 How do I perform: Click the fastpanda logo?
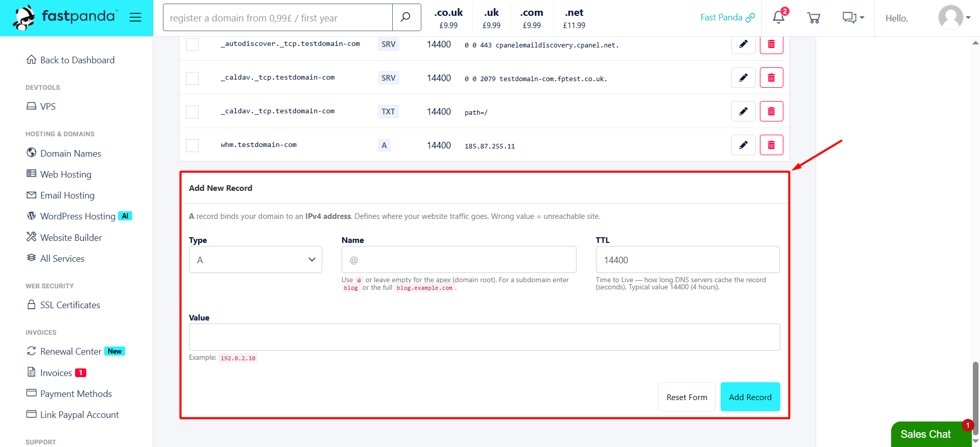65,17
